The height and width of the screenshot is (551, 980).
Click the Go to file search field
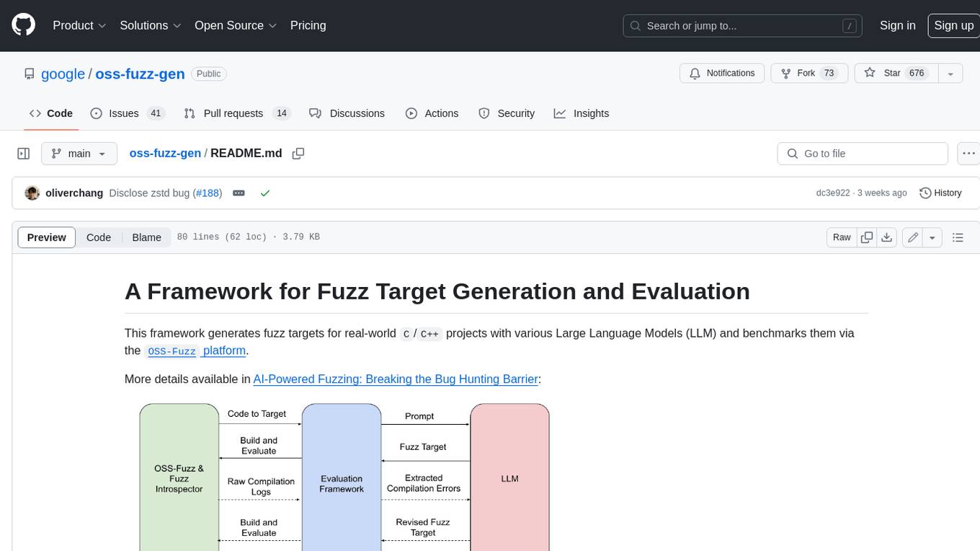pyautogui.click(x=863, y=154)
